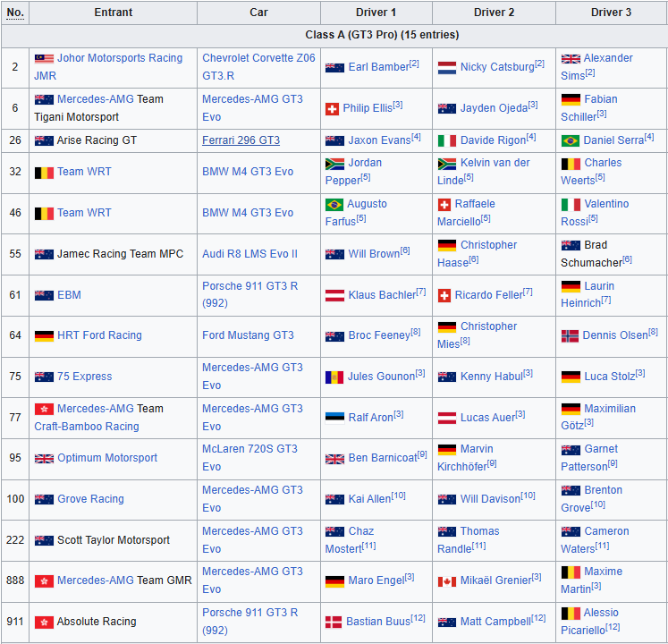The width and height of the screenshot is (668, 644).
Task: Click the South African flag by Jordan Pepper
Action: (334, 164)
